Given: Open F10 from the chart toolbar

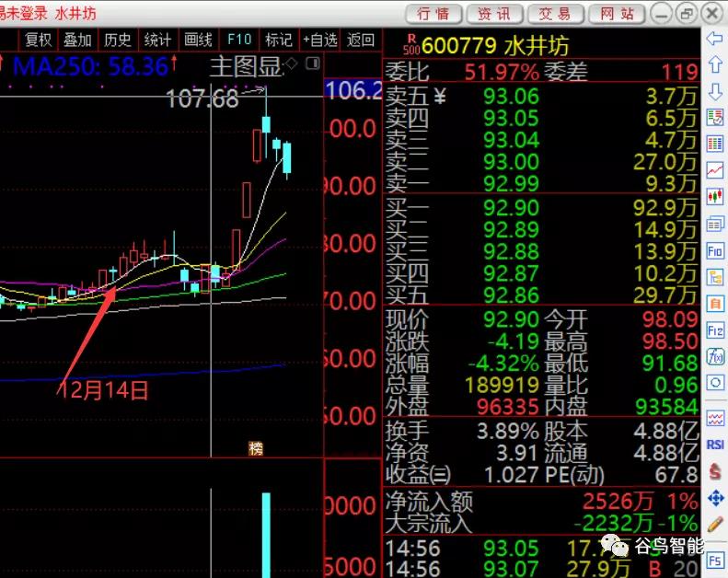Looking at the screenshot, I should 239,40.
